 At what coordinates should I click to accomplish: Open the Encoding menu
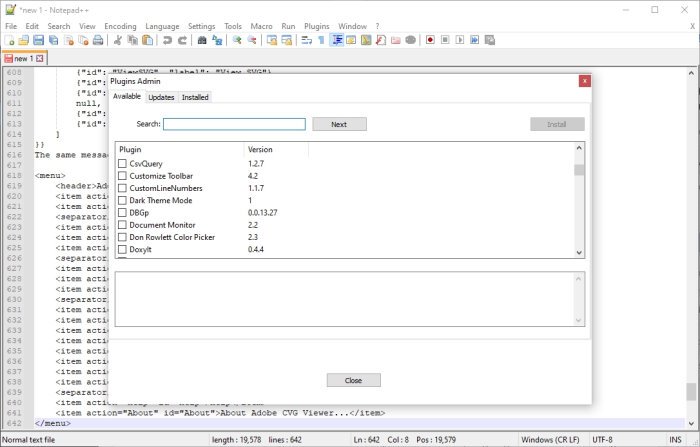point(120,26)
